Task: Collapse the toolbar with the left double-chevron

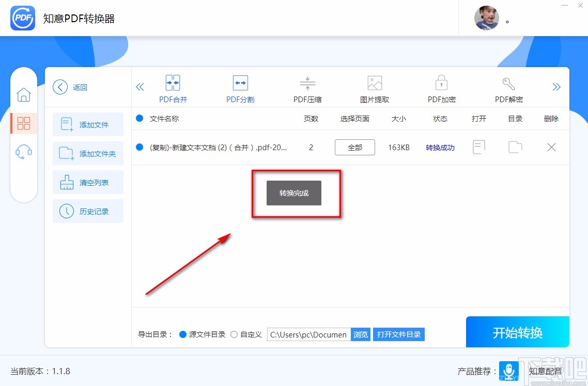Action: point(140,87)
